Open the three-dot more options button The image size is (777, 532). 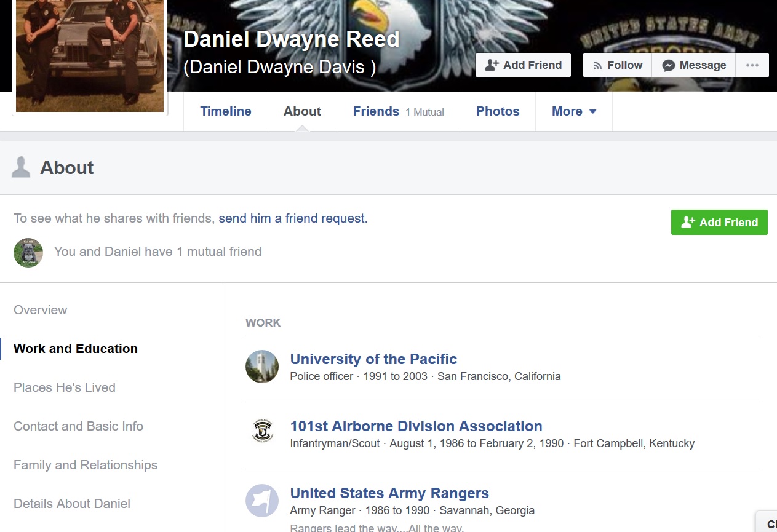(x=752, y=65)
